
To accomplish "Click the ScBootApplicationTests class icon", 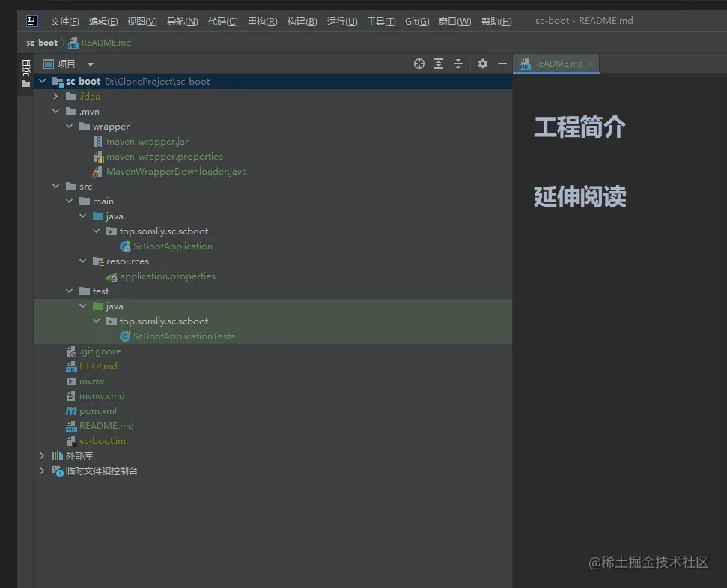I will pos(125,336).
